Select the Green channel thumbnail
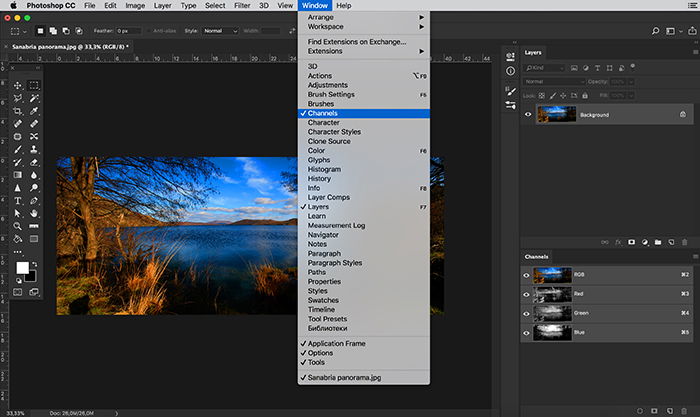Image resolution: width=700 pixels, height=417 pixels. point(552,313)
